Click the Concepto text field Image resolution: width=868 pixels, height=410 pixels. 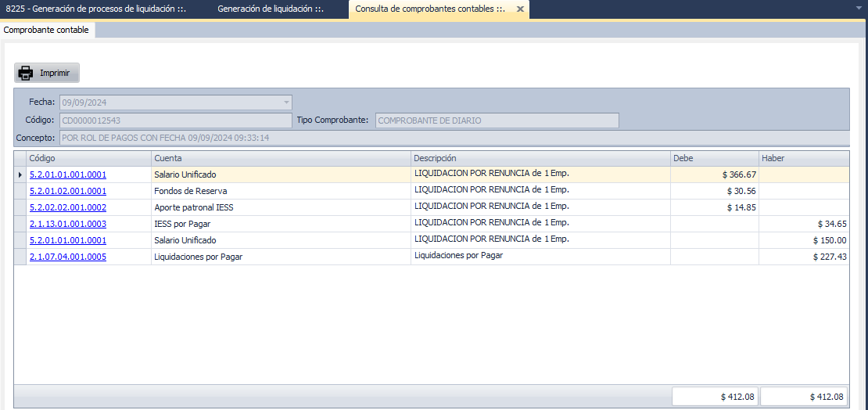click(x=454, y=138)
